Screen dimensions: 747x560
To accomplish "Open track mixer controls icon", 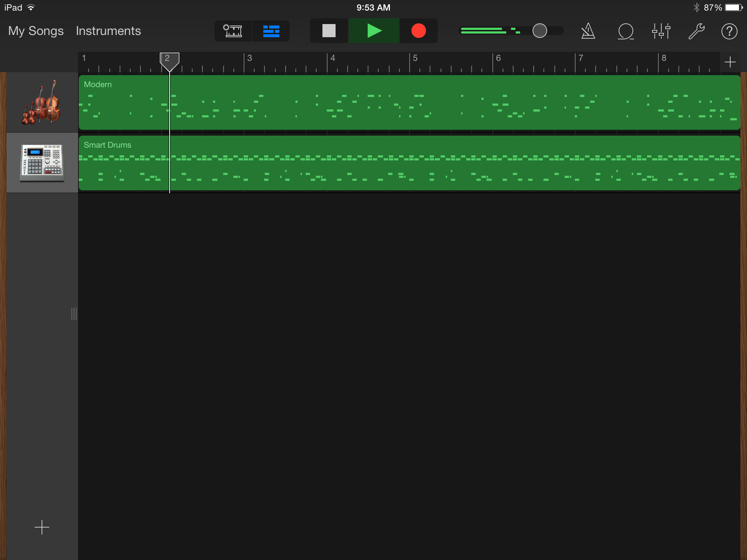I will (661, 31).
